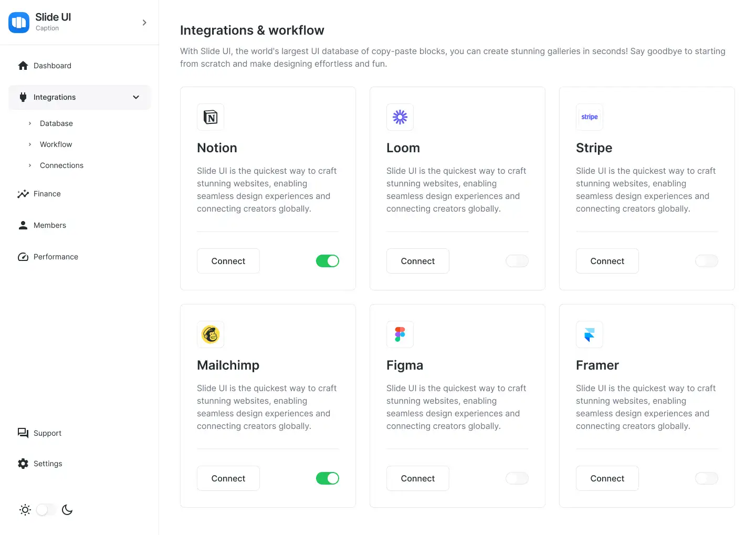Click the Finance chart icon

point(23,194)
